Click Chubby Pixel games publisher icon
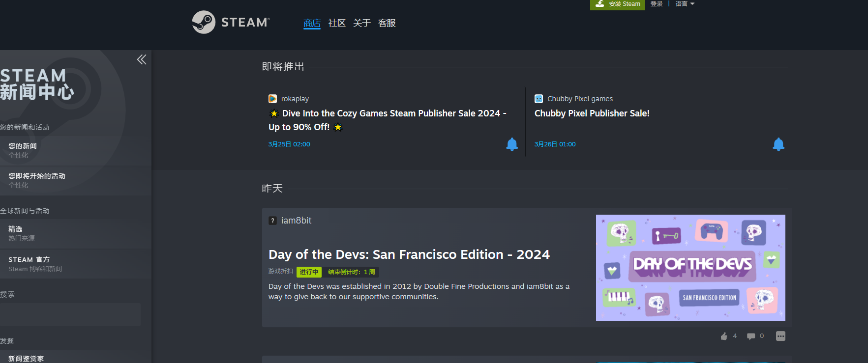Image resolution: width=868 pixels, height=363 pixels. pos(539,99)
